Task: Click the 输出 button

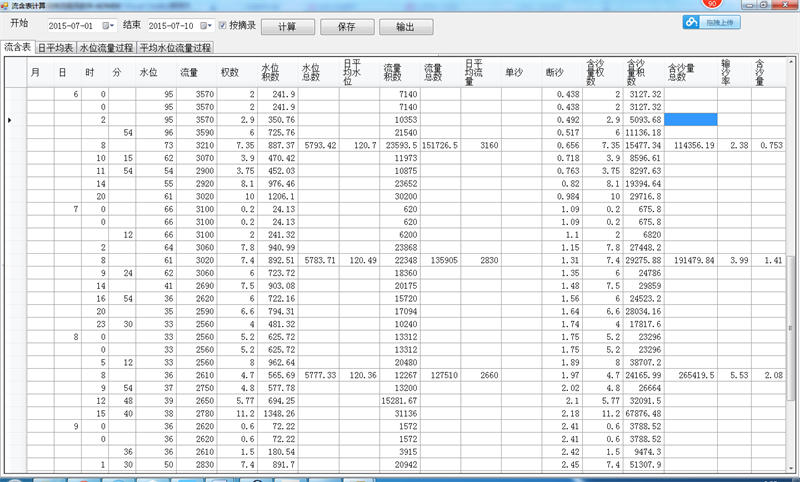Action: pos(407,26)
